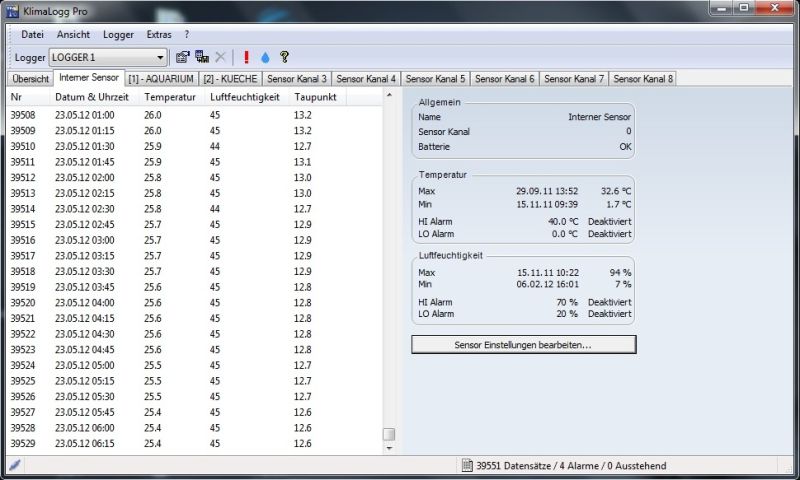The image size is (800, 480).
Task: Click the yellow question mark help icon
Action: [x=284, y=57]
